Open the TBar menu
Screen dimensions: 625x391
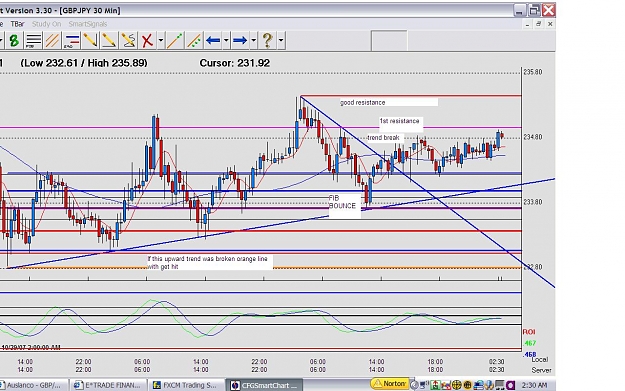point(17,24)
